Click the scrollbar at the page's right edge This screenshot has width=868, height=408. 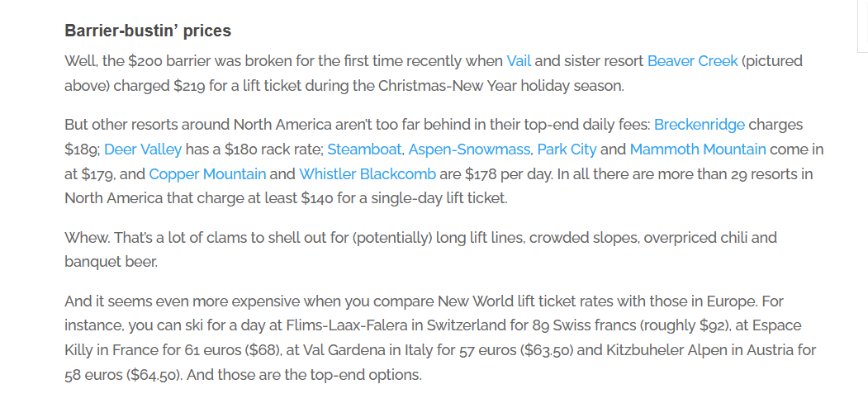pos(861,25)
